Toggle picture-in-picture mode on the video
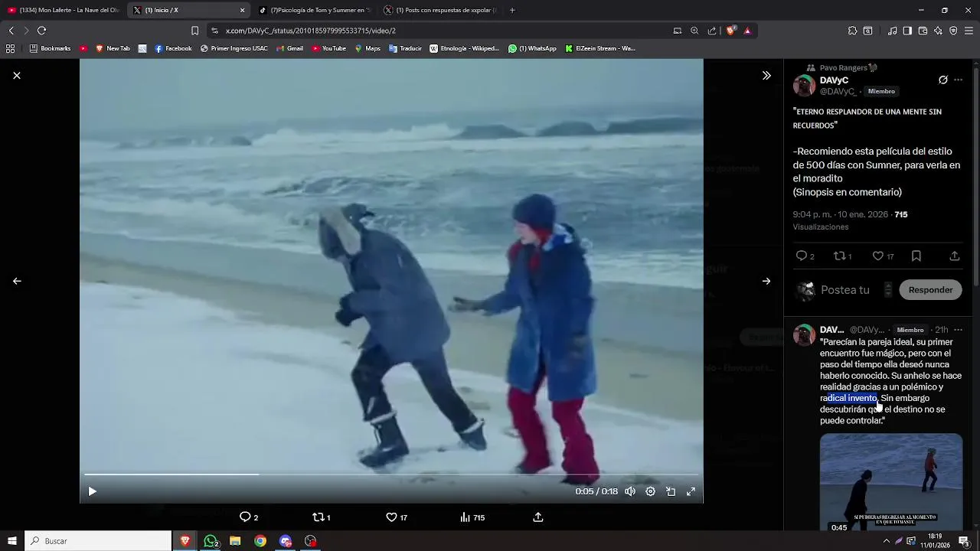The image size is (980, 551). point(671,491)
